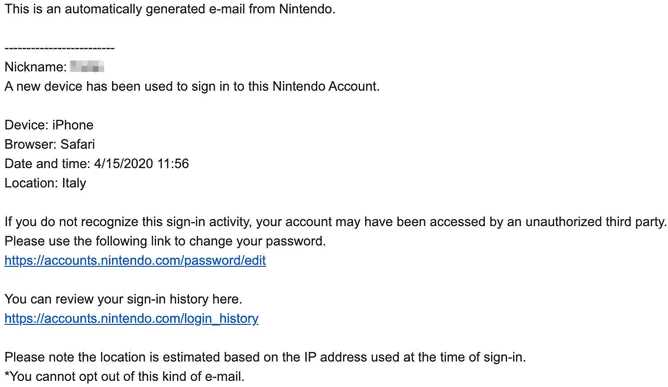Click the dashed separator line
668x387 pixels.
coord(59,48)
